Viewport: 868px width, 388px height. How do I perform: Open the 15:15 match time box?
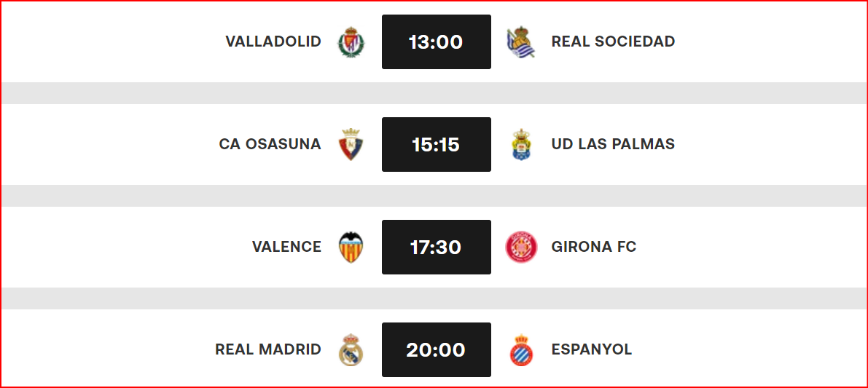437,144
